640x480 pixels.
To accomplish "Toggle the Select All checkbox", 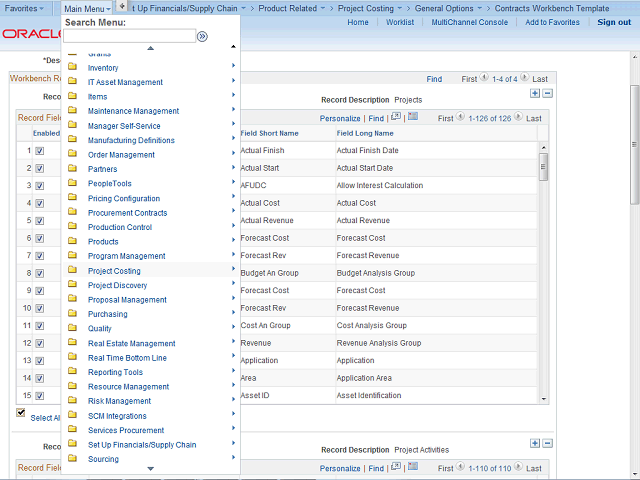I will (20, 412).
